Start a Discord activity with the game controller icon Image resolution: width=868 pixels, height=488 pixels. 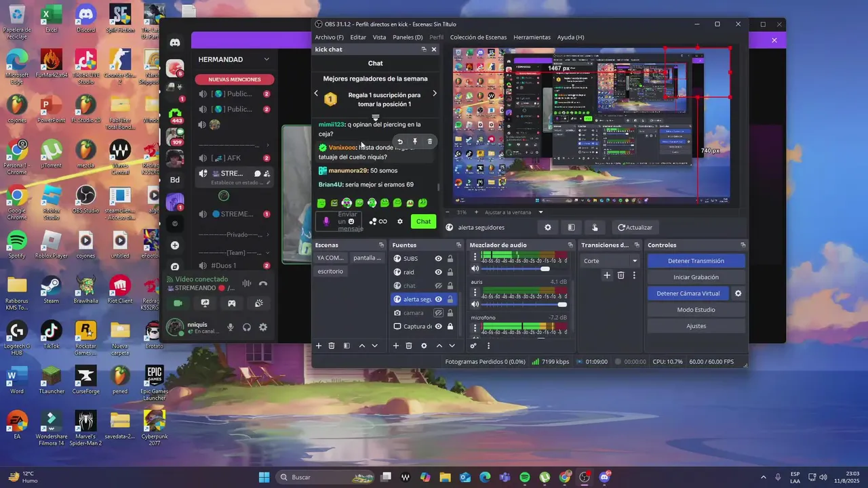[231, 304]
